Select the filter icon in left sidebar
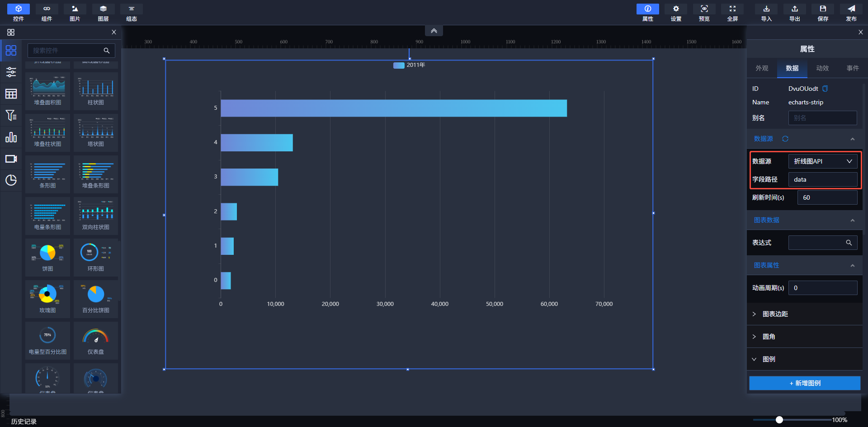 click(x=11, y=116)
